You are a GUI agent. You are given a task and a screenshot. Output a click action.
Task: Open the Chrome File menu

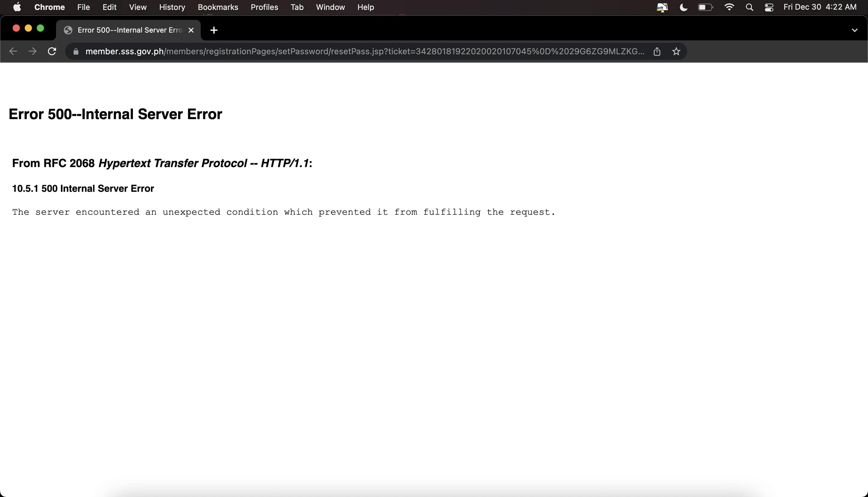click(x=83, y=7)
